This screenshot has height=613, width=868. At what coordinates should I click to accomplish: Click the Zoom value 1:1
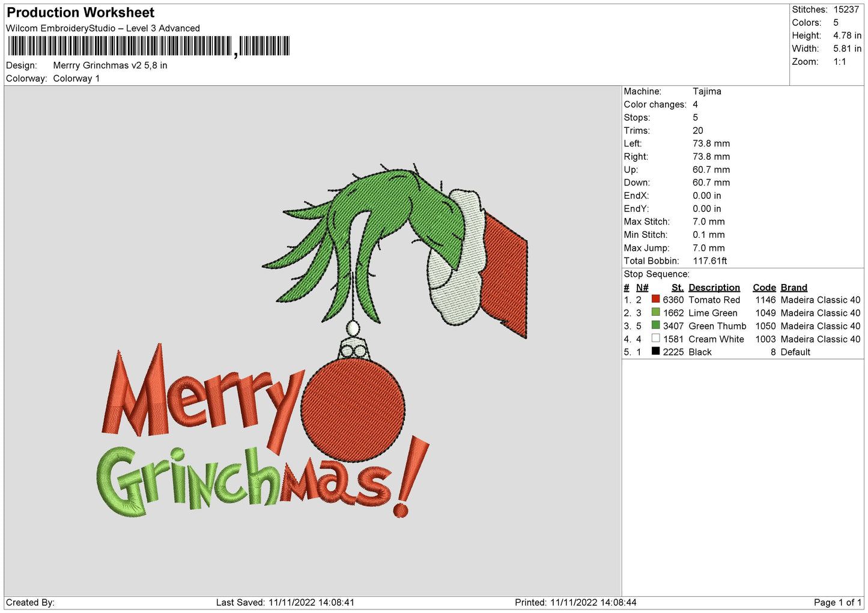[840, 62]
